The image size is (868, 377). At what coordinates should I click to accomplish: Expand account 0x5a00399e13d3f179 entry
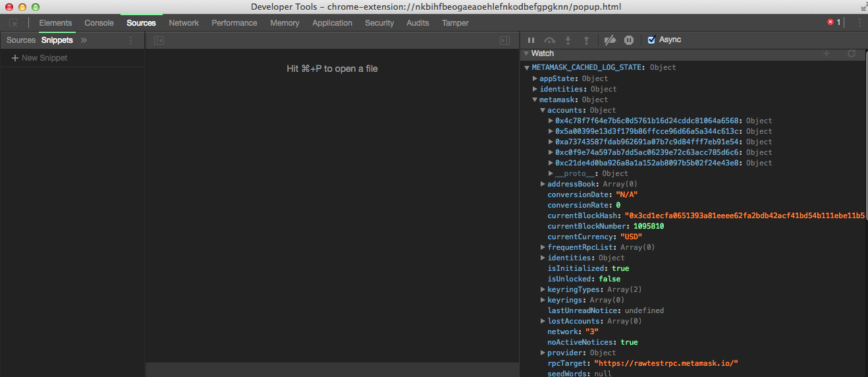tap(551, 131)
